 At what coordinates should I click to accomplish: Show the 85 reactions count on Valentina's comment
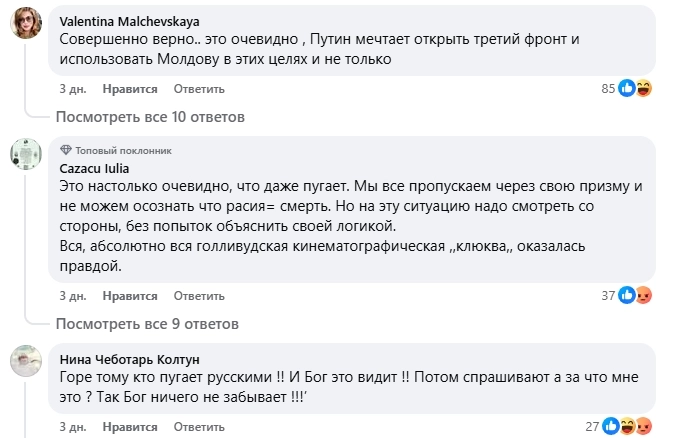tap(606, 89)
